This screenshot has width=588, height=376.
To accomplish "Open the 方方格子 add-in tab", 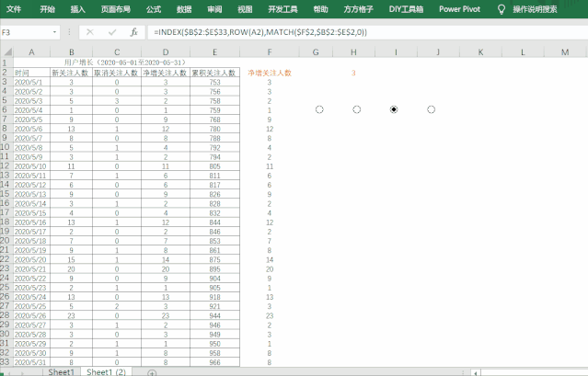I will 358,9.
